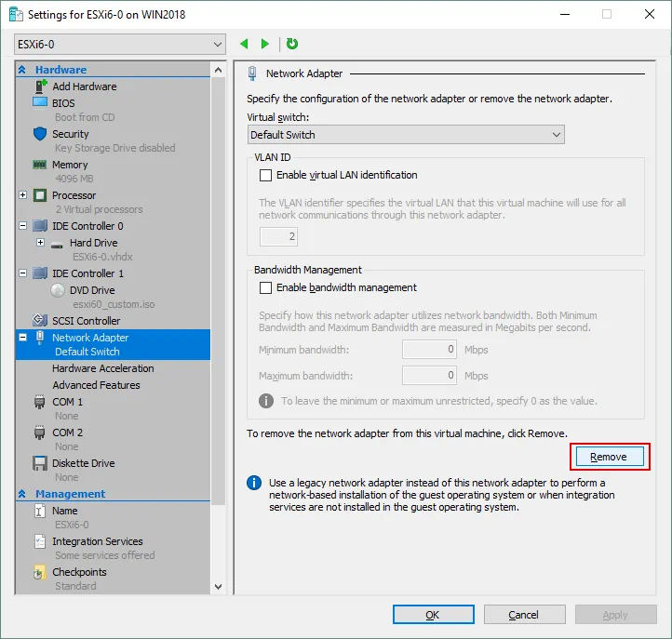Screen dimensions: 672x639
Task: Select the DVD Drive disc icon
Action: (x=58, y=290)
